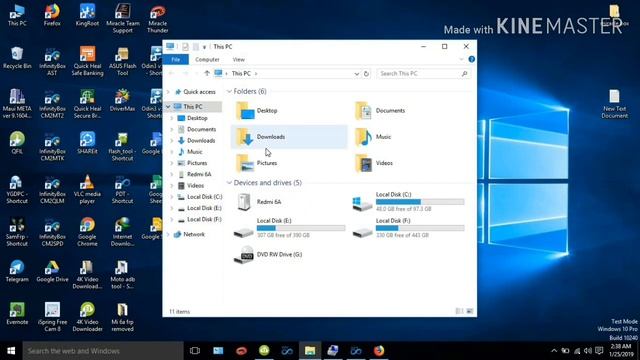Collapse This PC node in navigation pane
Viewport: 640px width, 360px height.
(168, 107)
